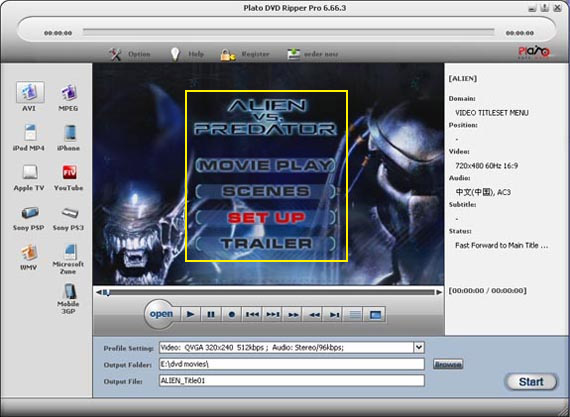Image resolution: width=570 pixels, height=417 pixels.
Task: Open the DVD menu list button
Action: pos(355,314)
